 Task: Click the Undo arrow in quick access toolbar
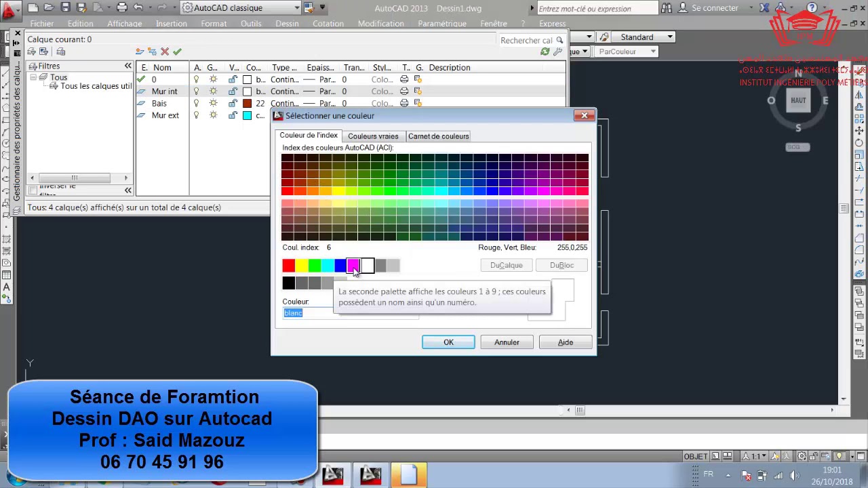pos(139,7)
